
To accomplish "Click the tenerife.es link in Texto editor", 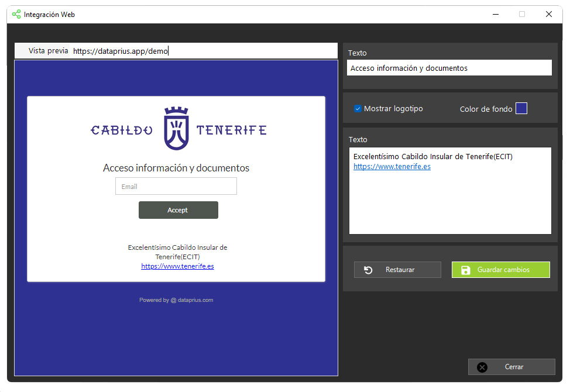I will (x=392, y=166).
